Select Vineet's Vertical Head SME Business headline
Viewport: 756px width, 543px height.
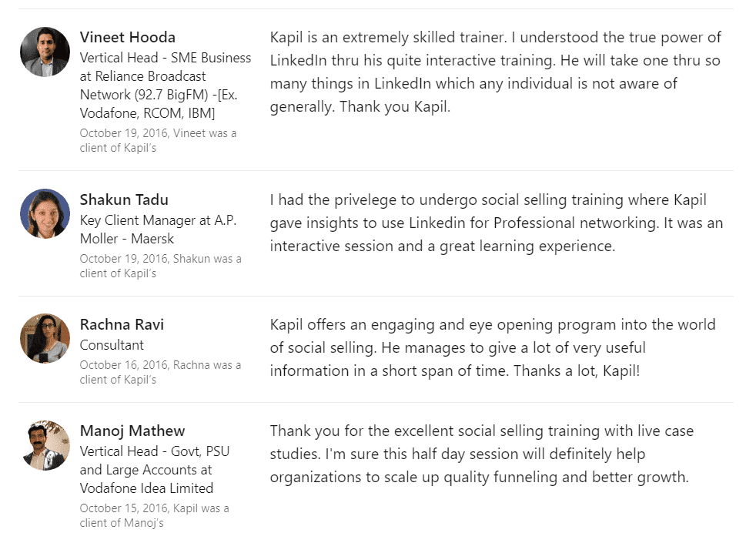tap(166, 85)
